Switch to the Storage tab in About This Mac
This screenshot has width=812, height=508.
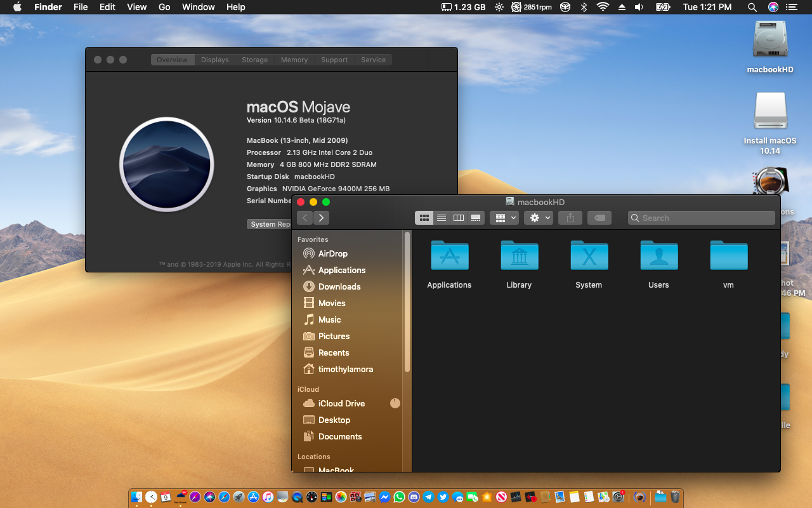pos(254,60)
